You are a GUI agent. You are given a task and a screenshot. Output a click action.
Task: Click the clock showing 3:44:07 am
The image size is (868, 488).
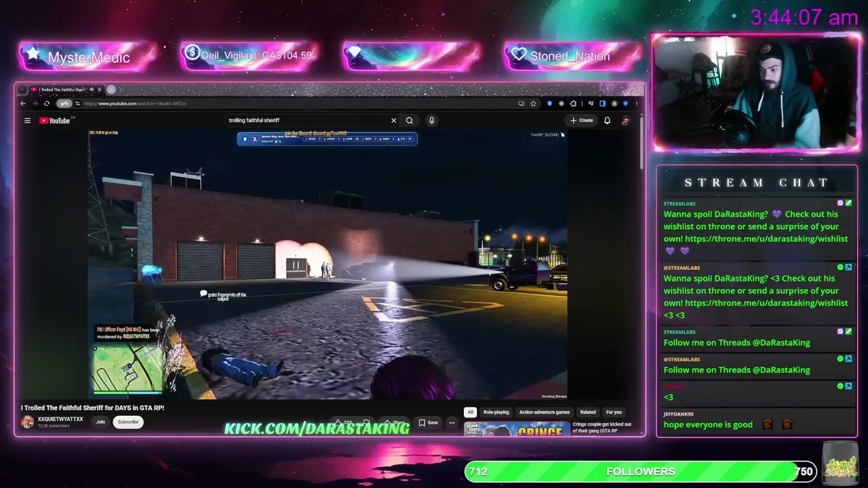(x=804, y=18)
